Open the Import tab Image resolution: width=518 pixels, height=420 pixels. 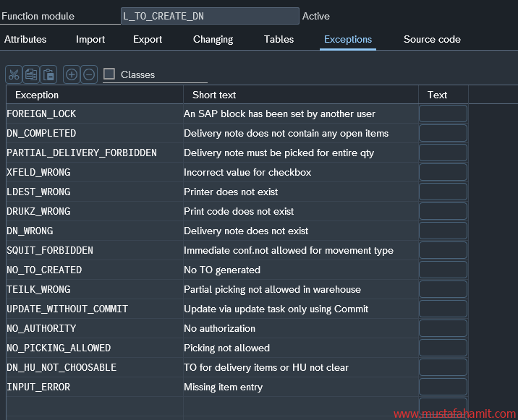90,39
